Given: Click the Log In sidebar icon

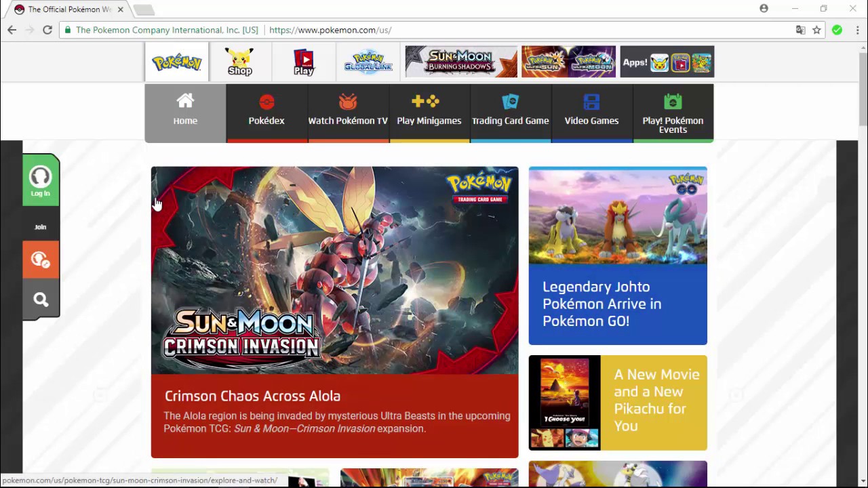Looking at the screenshot, I should [x=41, y=180].
